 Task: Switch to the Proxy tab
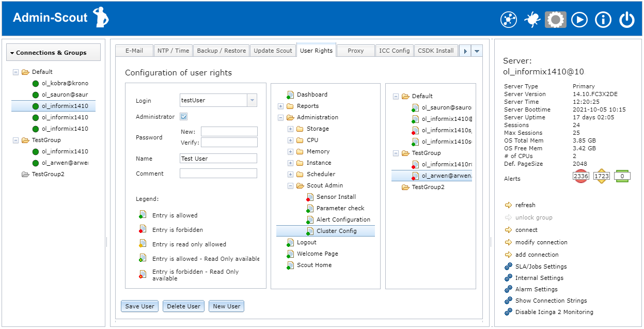pos(356,51)
